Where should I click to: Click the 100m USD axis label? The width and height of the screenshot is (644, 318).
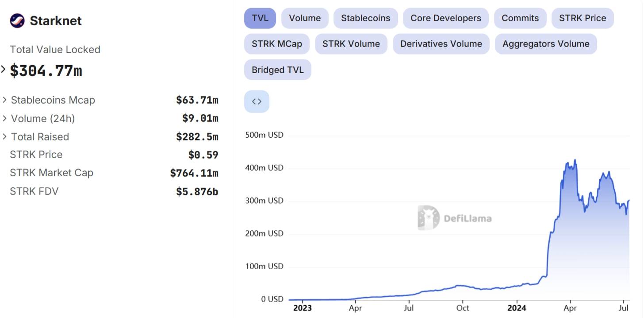tap(264, 266)
